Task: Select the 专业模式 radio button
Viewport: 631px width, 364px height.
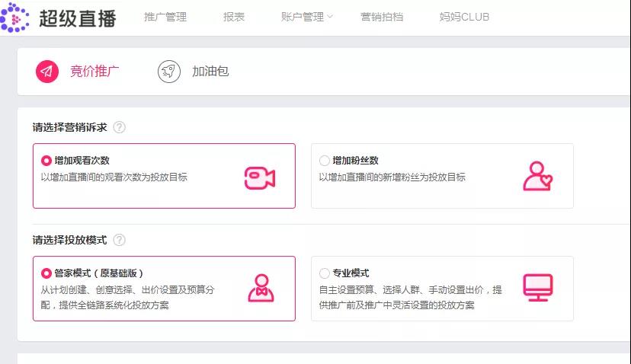Action: pos(325,273)
